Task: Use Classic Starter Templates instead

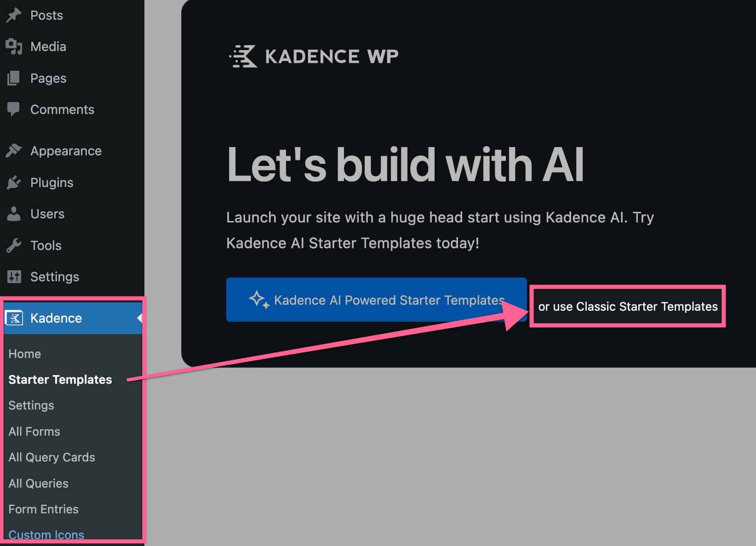Action: click(x=628, y=306)
